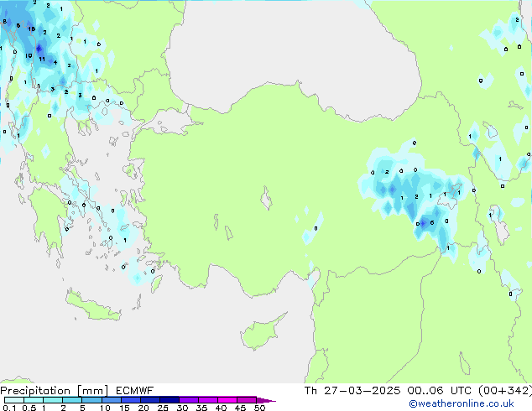532x411 pixels.
Task: Open the weatheronline.co.uk copyright link
Action: 462,404
